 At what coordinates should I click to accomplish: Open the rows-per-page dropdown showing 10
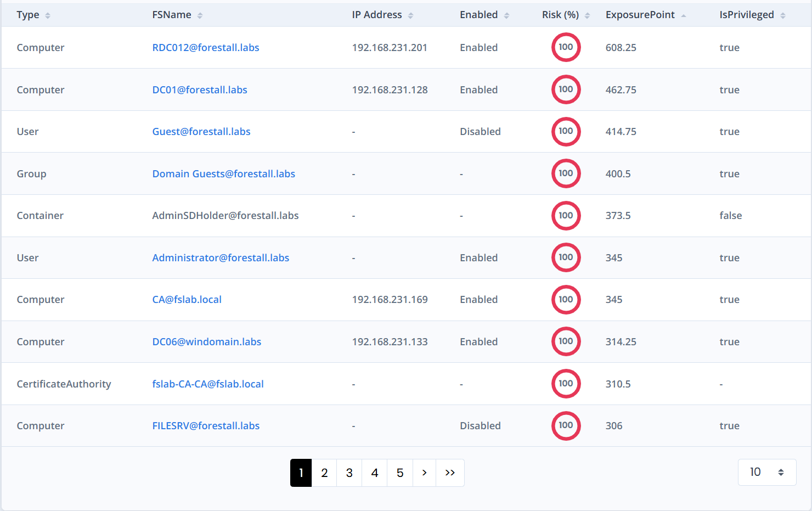pyautogui.click(x=766, y=472)
